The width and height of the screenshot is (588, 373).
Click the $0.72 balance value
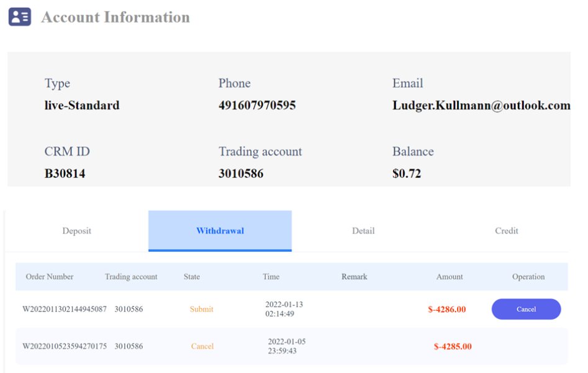tap(407, 173)
